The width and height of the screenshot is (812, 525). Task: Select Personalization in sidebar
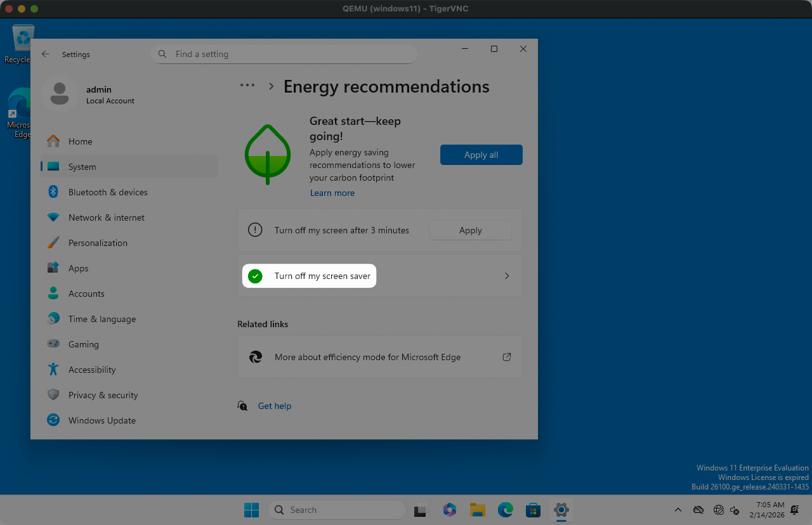(x=98, y=243)
